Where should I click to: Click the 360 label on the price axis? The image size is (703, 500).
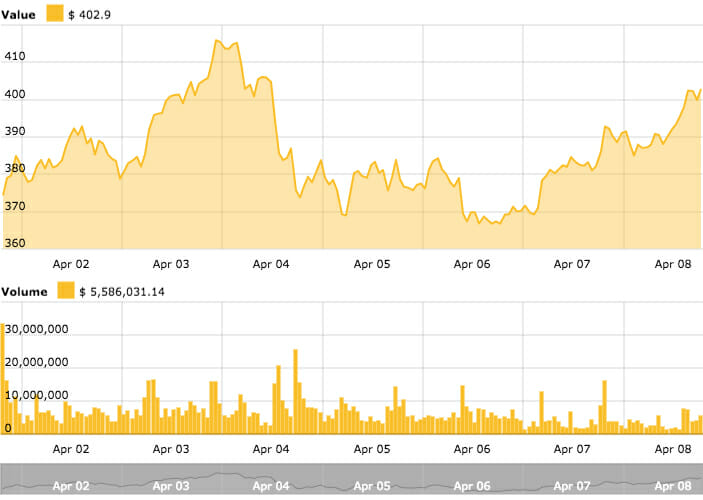(x=17, y=243)
